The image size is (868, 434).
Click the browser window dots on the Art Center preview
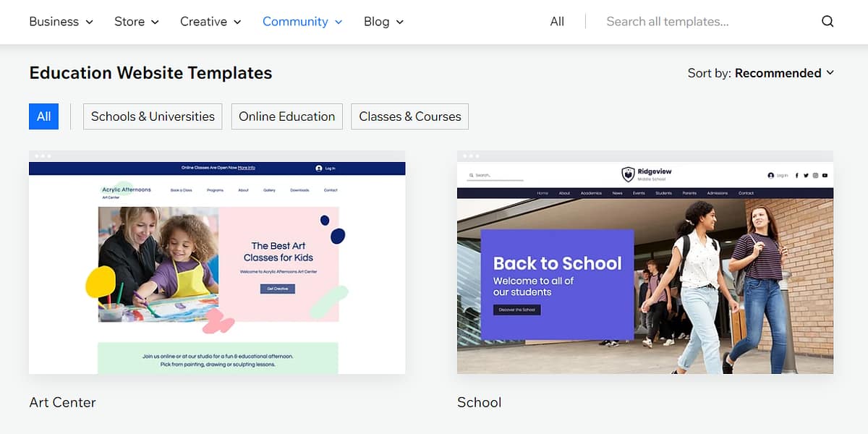(43, 156)
